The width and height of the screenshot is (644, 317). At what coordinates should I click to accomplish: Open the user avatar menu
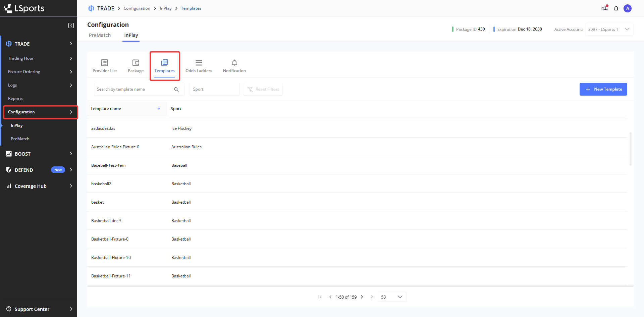point(628,8)
